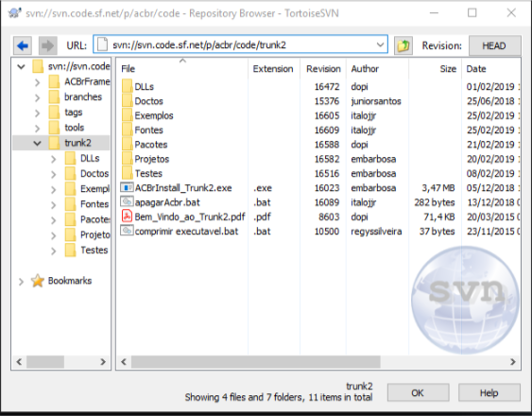Select the Bookmarks label in the tree
Viewport: 532px width, 416px height.
[70, 281]
